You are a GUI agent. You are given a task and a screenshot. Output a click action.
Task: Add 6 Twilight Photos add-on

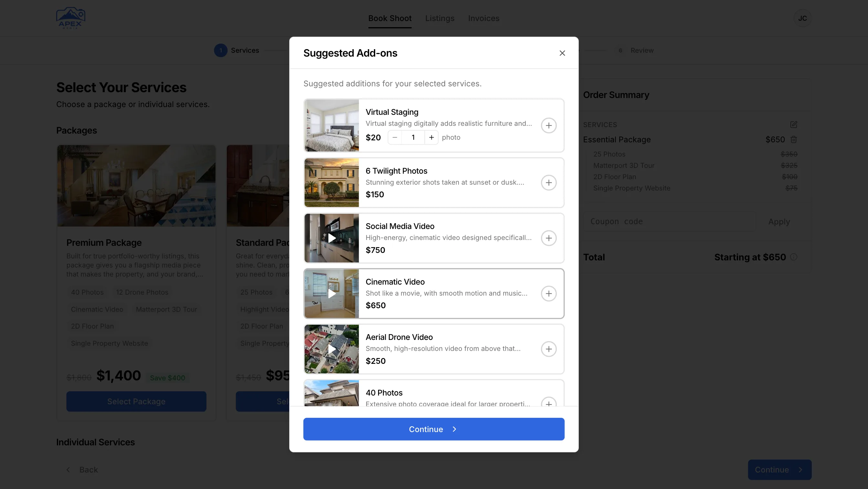(x=549, y=182)
